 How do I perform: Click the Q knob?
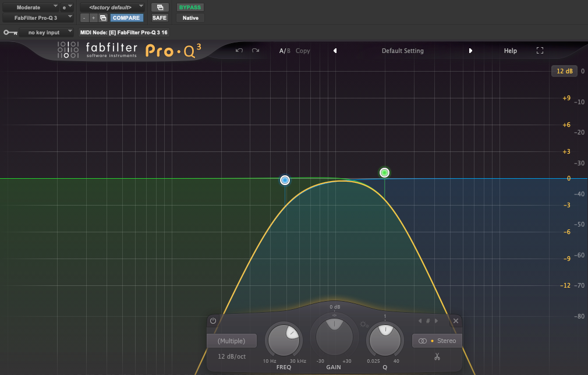click(x=385, y=340)
